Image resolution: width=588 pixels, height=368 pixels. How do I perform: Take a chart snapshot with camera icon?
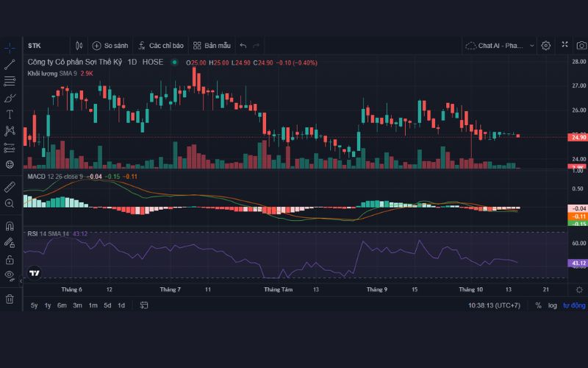581,46
